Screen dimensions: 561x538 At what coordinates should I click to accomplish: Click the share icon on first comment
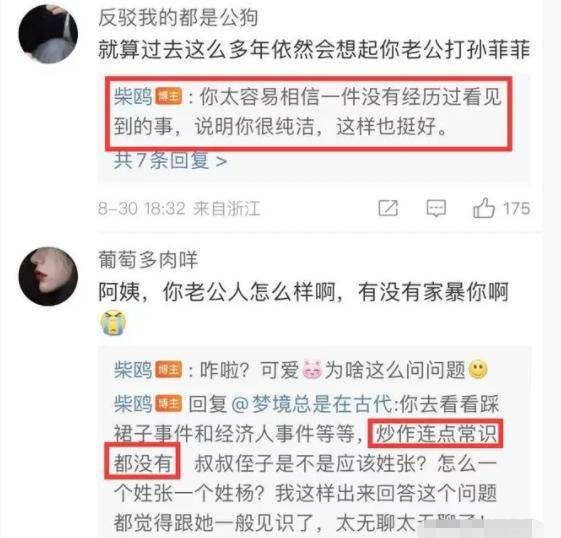tap(388, 208)
